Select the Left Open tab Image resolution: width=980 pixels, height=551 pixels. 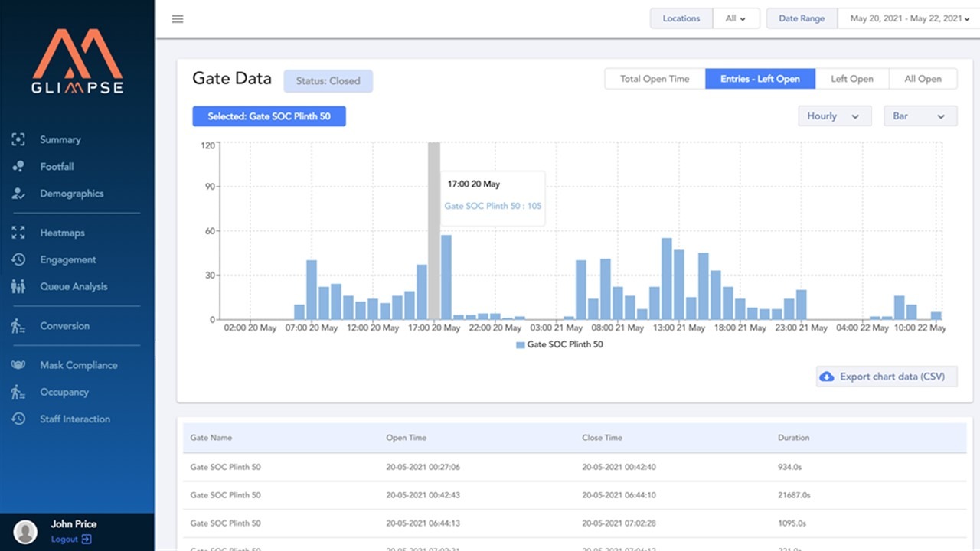point(852,78)
